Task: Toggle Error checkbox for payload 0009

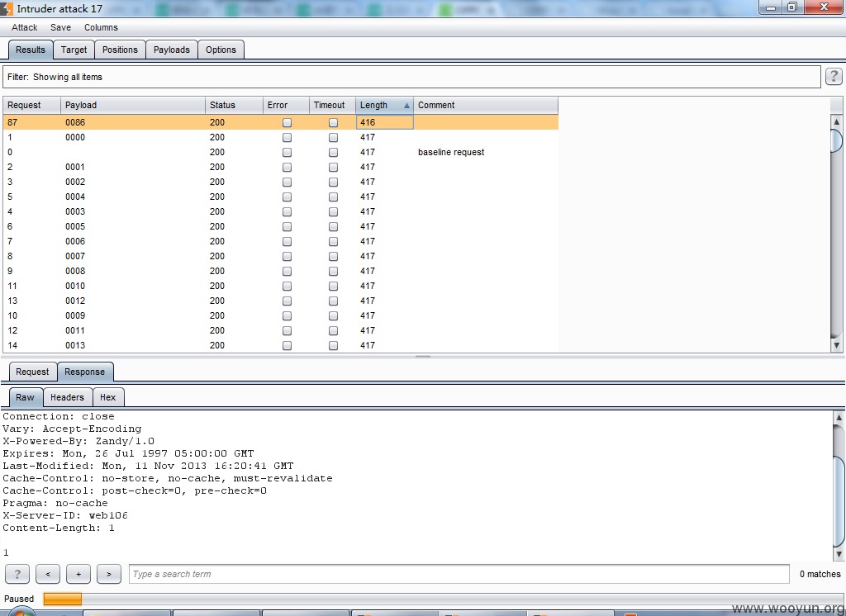Action: (287, 315)
